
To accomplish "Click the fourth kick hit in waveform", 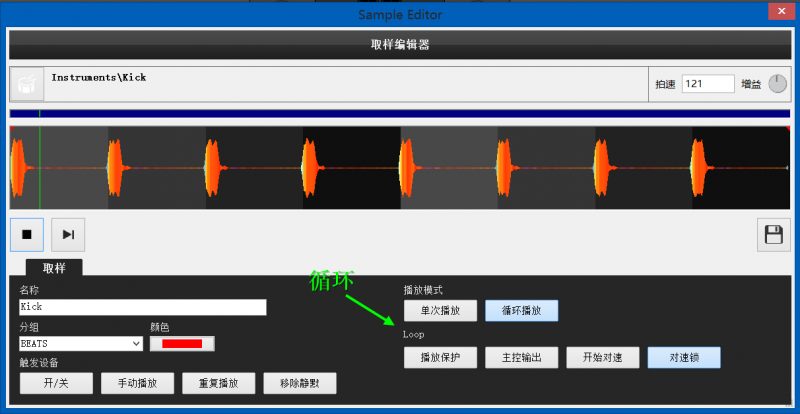I will 310,167.
